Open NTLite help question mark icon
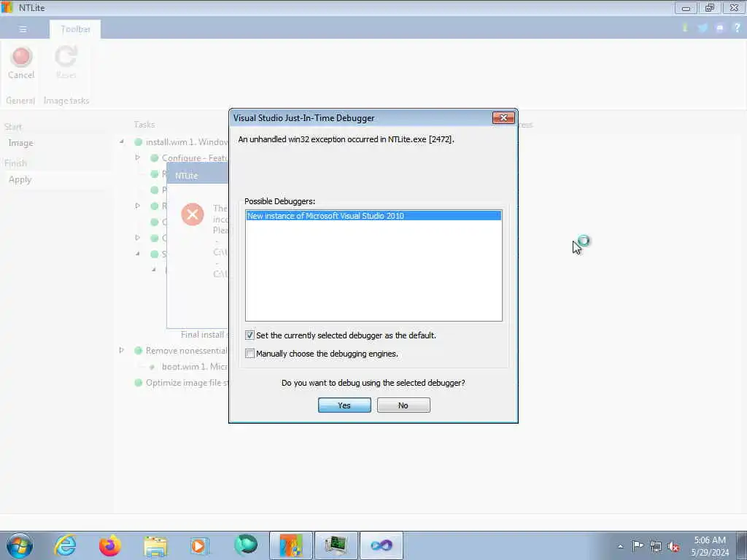Image resolution: width=747 pixels, height=560 pixels. click(737, 28)
